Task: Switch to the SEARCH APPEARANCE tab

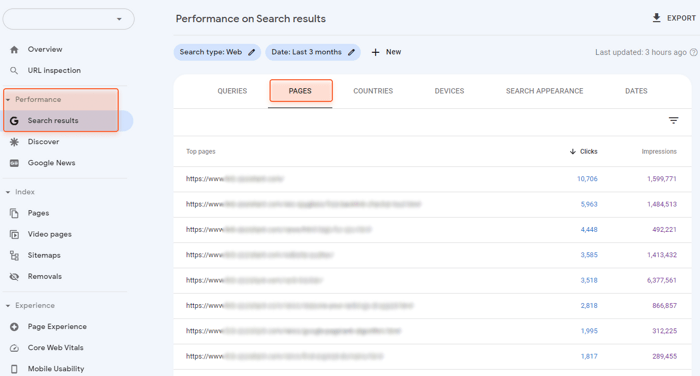Action: [544, 91]
